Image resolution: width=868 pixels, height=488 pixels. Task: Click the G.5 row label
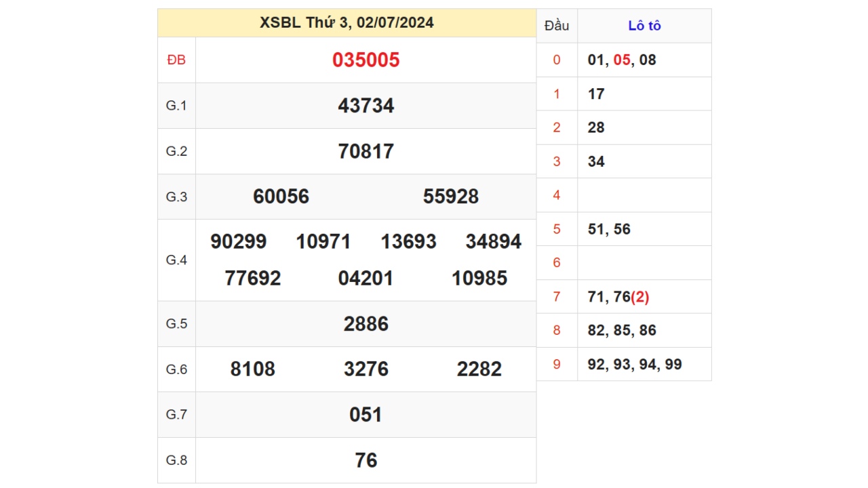[176, 324]
